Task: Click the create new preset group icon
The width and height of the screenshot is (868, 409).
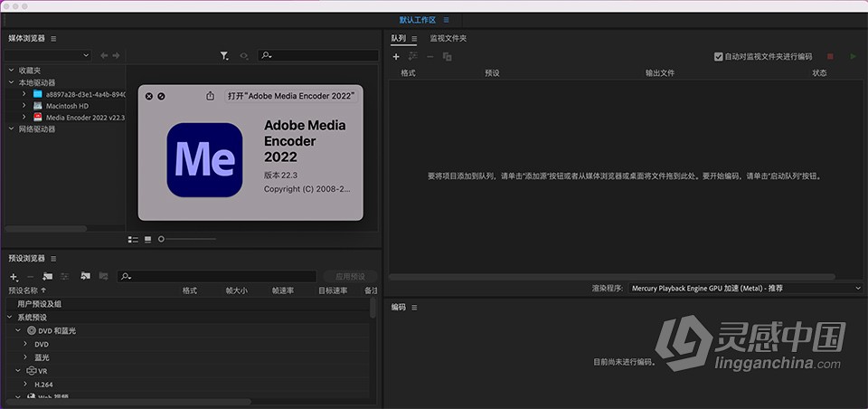Action: pyautogui.click(x=48, y=276)
